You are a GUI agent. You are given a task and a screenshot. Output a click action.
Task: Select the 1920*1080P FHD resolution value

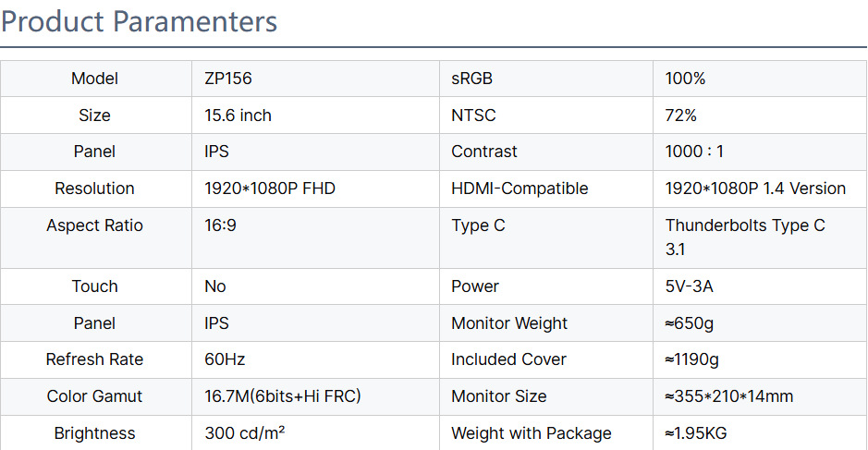pyautogui.click(x=269, y=189)
